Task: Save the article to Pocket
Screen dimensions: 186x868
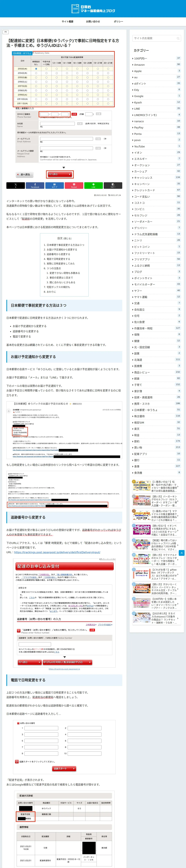Action: point(74,185)
